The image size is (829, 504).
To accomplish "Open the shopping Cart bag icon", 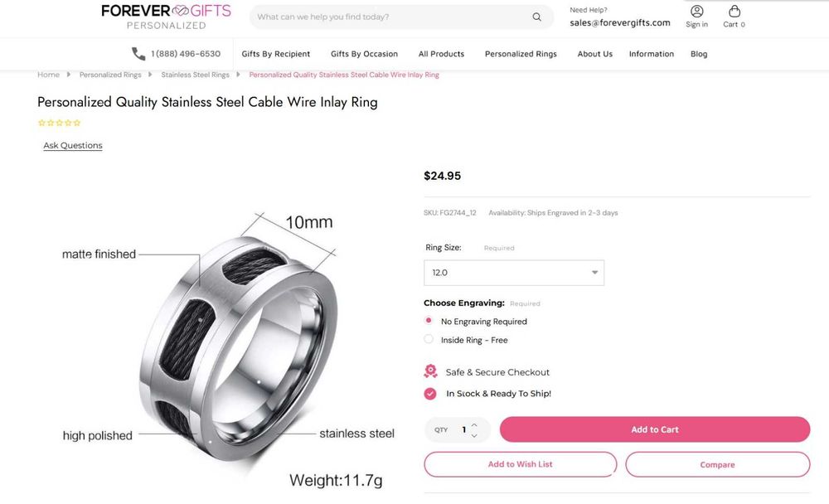I will 734,11.
